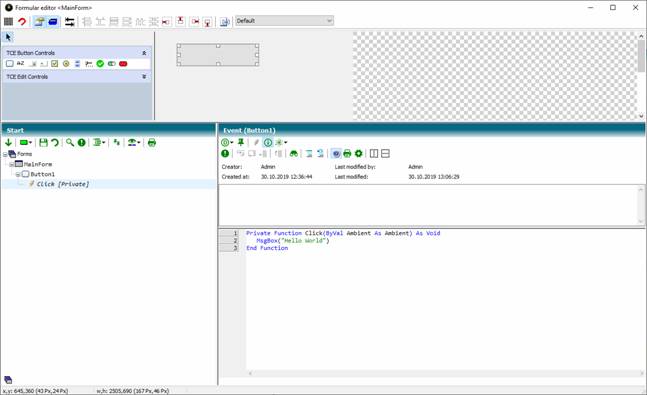Collapse the Button1 tree node
Viewport: 647px width, 395px height.
point(18,175)
